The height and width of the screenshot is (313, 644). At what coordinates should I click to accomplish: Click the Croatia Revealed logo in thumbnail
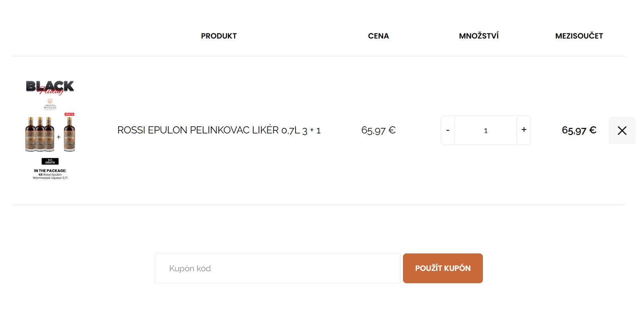click(50, 104)
